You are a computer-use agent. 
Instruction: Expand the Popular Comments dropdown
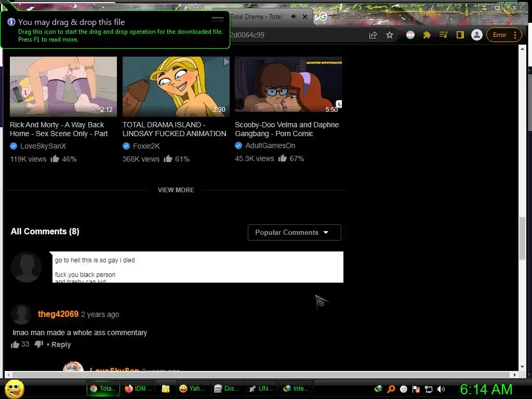(x=294, y=232)
